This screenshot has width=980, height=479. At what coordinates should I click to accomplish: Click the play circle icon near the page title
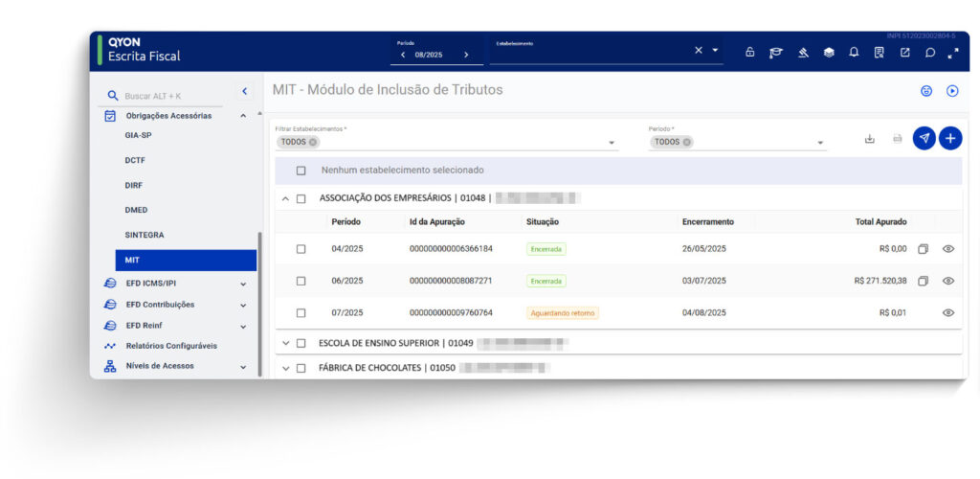[x=952, y=91]
